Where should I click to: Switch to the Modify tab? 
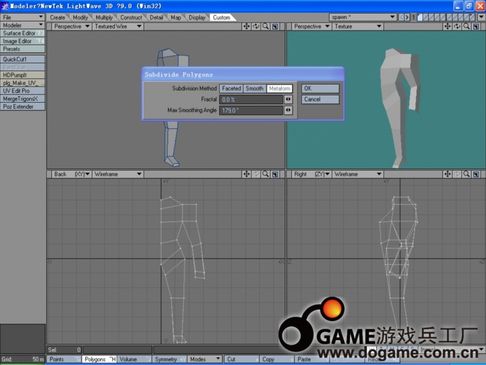tap(80, 17)
